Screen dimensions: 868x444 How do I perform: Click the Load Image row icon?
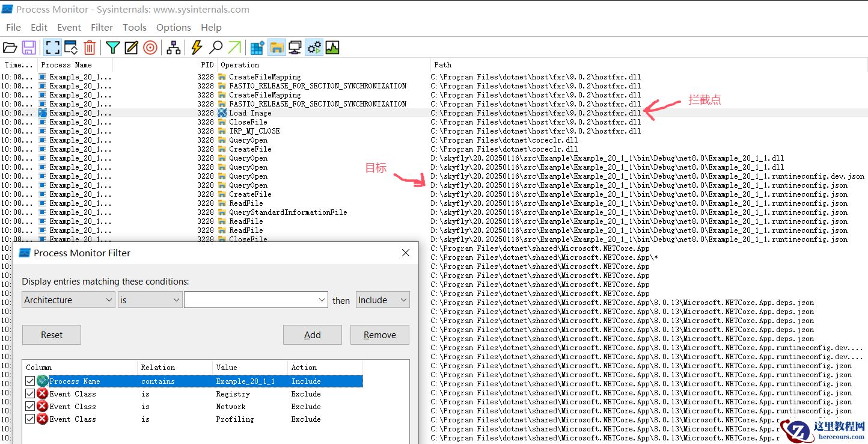click(x=222, y=113)
